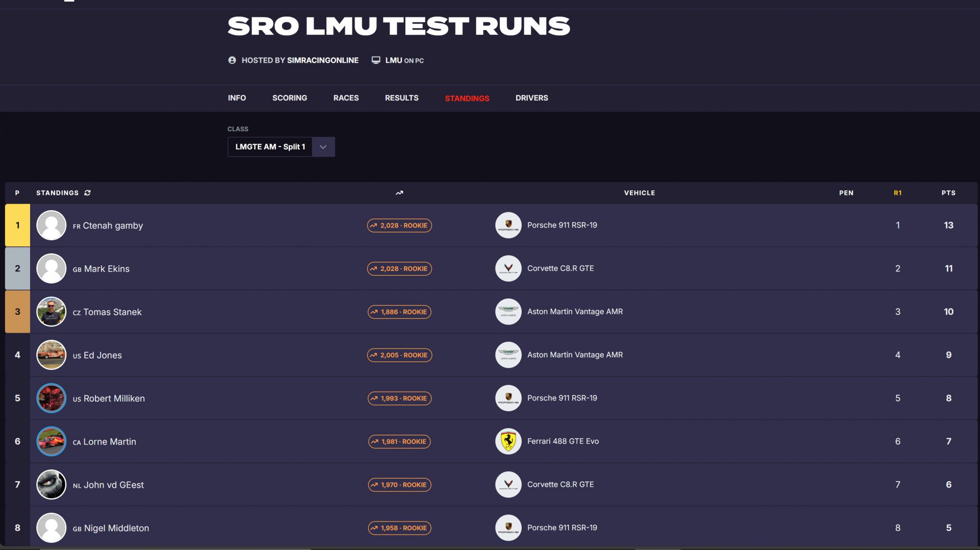Click the host profile icon near HOSTED BY

point(232,60)
